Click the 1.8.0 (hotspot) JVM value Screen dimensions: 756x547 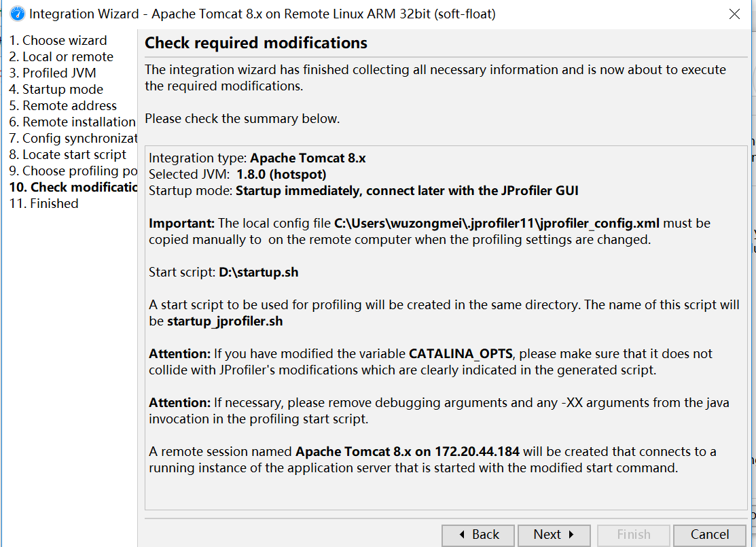(281, 175)
